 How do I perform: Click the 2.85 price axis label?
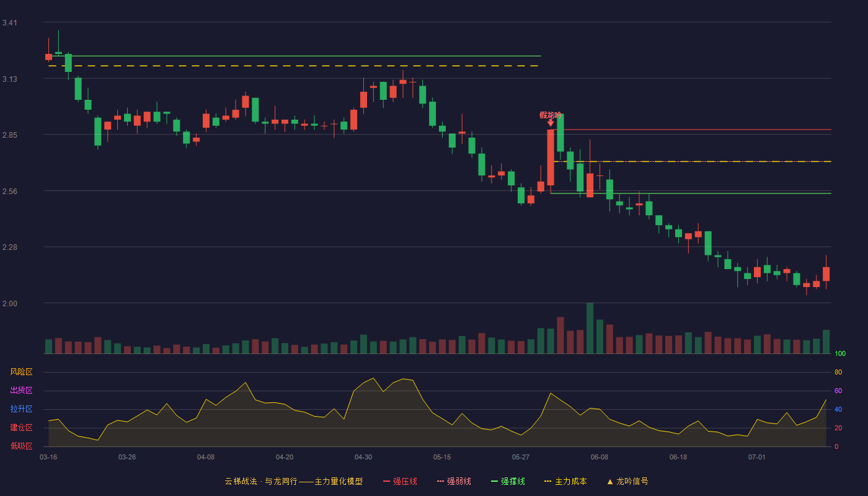tap(10, 135)
